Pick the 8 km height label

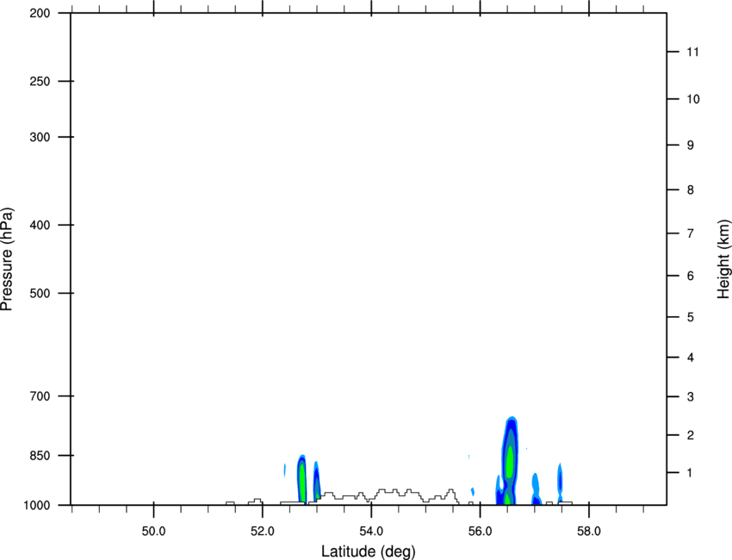click(691, 190)
